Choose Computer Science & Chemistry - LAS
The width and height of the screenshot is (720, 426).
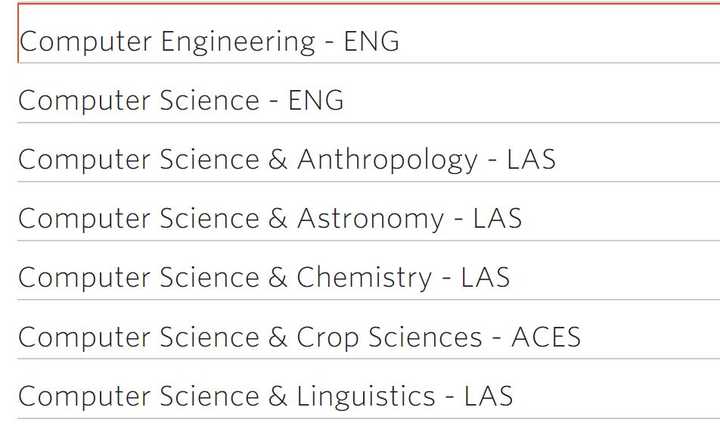tap(369, 270)
